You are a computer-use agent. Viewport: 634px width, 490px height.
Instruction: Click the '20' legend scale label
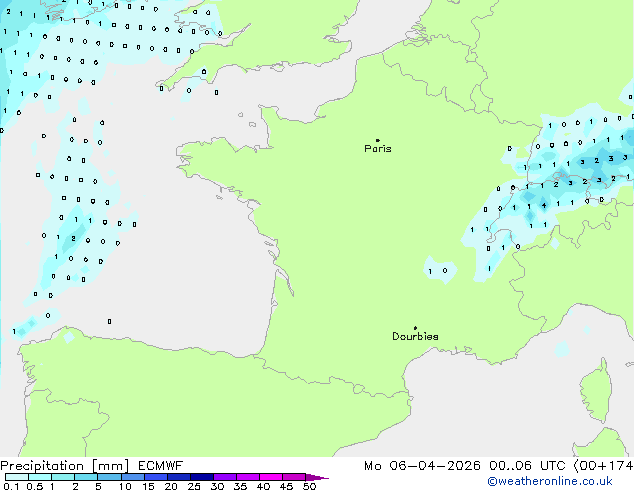point(171,486)
